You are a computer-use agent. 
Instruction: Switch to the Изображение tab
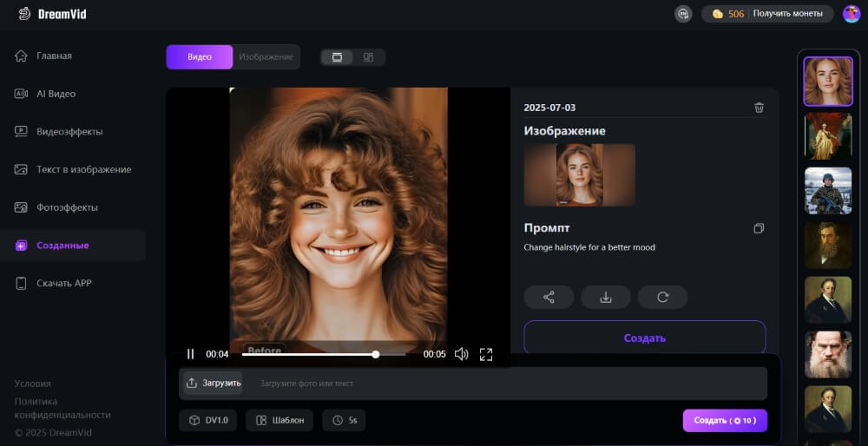click(266, 57)
